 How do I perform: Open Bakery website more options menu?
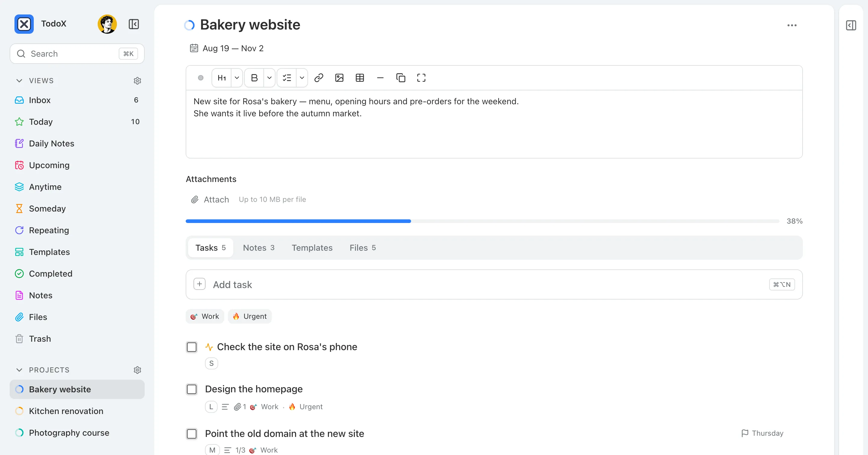tap(791, 25)
